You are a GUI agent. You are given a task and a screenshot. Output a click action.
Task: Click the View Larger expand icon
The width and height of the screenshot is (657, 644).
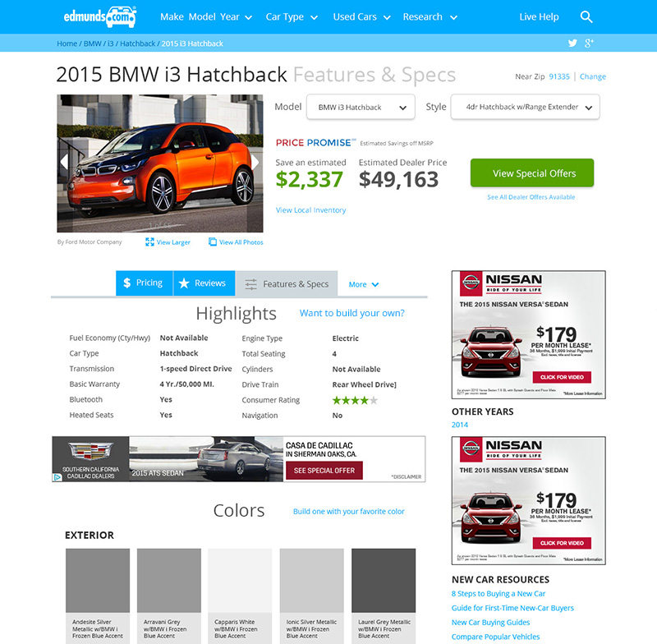[x=149, y=241]
